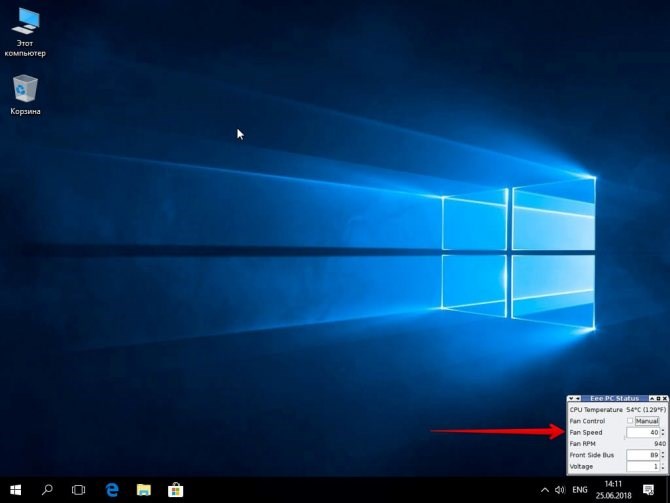Open the Windows Start menu
Image resolution: width=670 pixels, height=503 pixels.
click(x=16, y=490)
